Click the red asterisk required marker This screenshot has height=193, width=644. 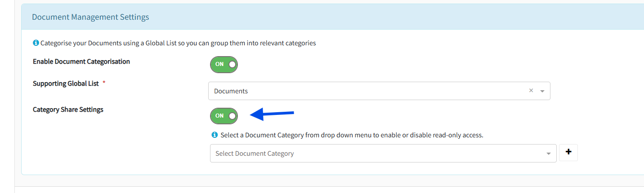(x=104, y=83)
